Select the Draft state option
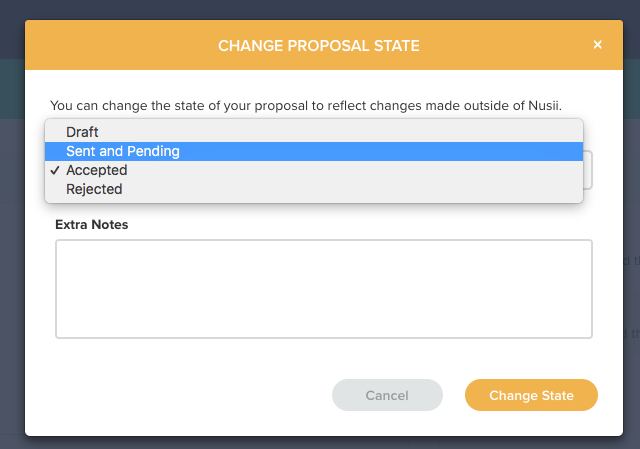The height and width of the screenshot is (449, 640). point(82,132)
